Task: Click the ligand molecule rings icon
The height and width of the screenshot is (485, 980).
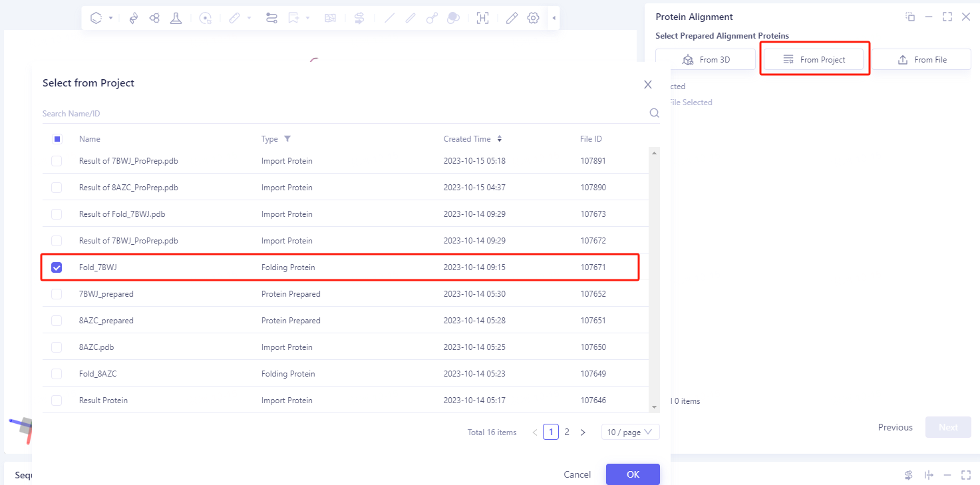Action: click(154, 18)
